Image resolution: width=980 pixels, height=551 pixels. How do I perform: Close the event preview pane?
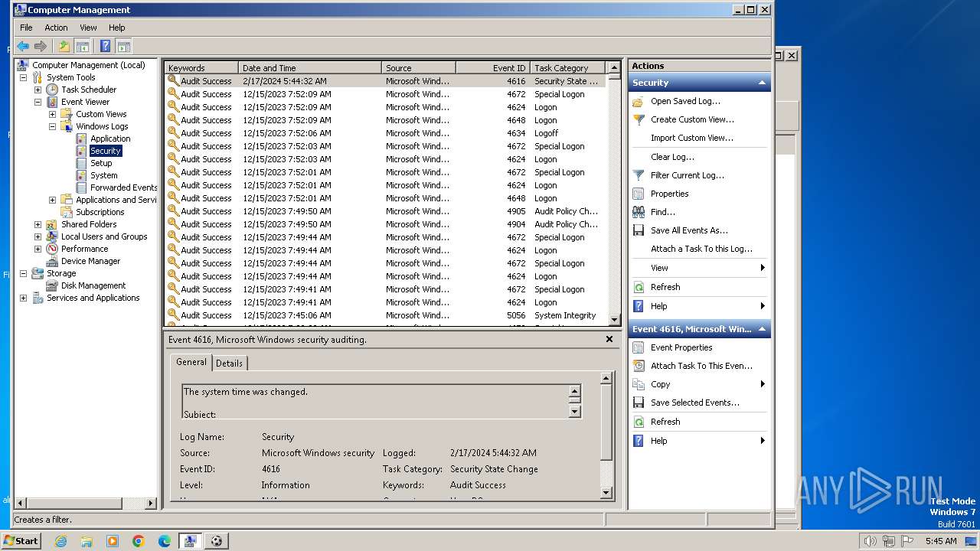click(x=609, y=339)
